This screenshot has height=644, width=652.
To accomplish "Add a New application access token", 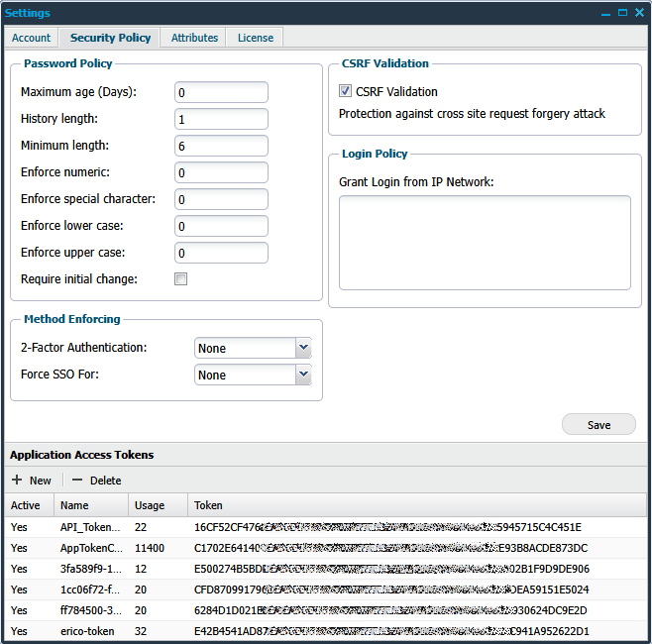I will coord(32,481).
